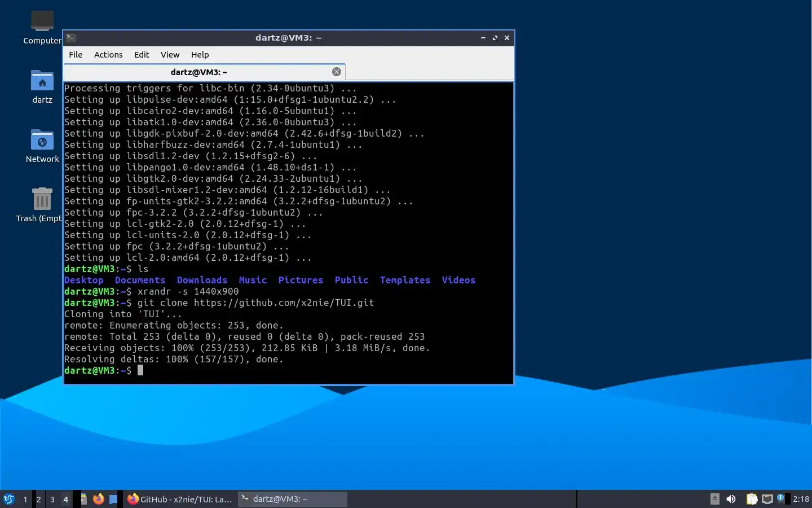Click the terminal prompt cursor on the last line
The width and height of the screenshot is (812, 508).
[140, 370]
